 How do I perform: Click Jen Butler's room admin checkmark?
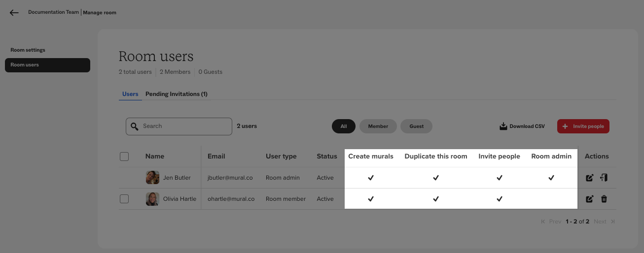pos(551,178)
